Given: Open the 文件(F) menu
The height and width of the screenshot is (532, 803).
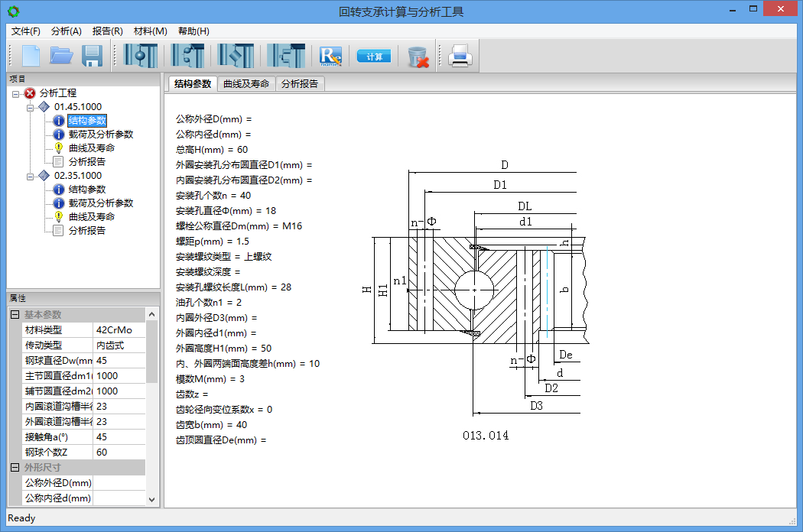Looking at the screenshot, I should pos(26,31).
